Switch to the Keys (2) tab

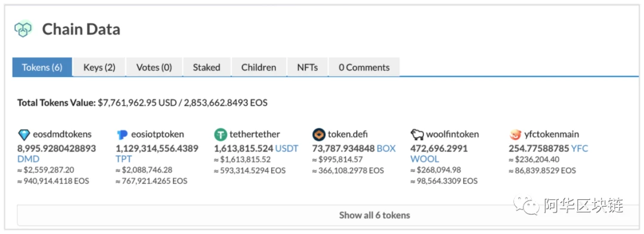[100, 67]
